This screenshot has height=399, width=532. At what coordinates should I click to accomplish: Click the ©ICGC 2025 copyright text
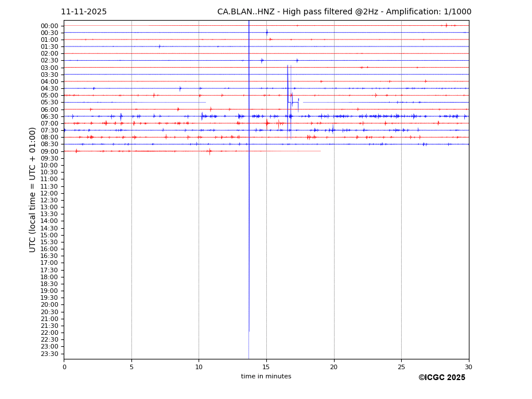pos(441,378)
